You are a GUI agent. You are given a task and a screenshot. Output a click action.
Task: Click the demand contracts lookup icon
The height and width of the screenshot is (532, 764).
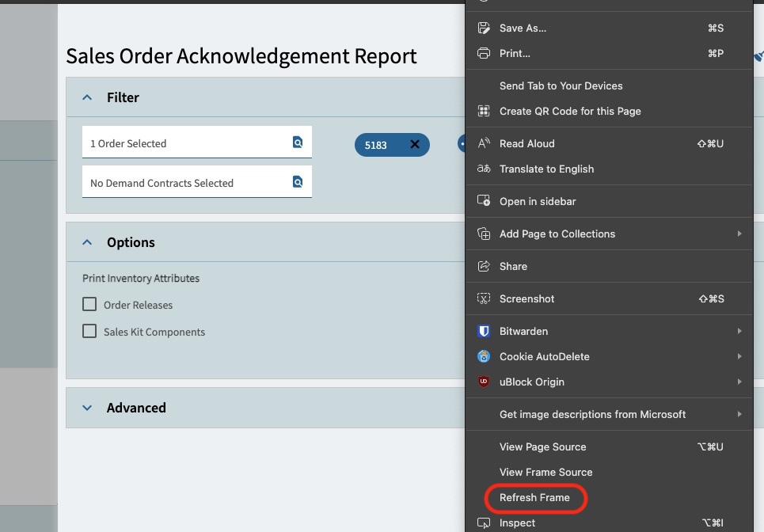pos(298,182)
